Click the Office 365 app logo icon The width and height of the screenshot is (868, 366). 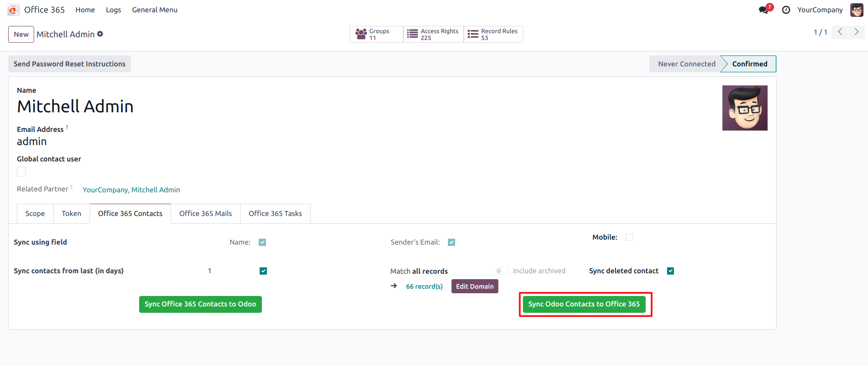[x=13, y=10]
